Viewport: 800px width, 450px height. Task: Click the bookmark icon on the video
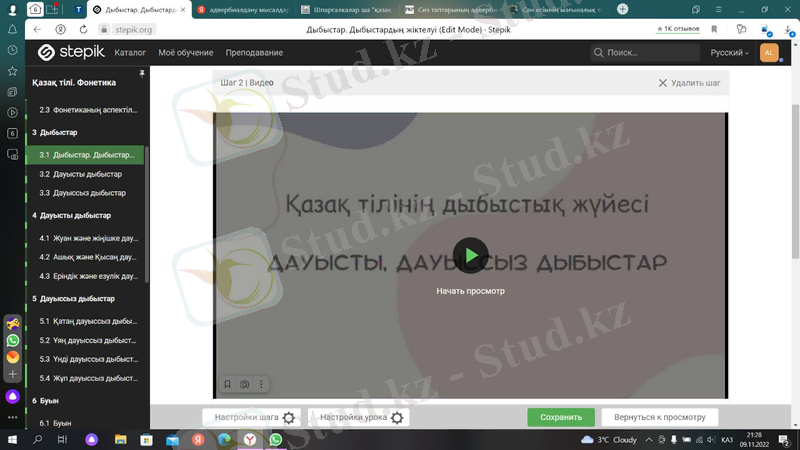228,384
